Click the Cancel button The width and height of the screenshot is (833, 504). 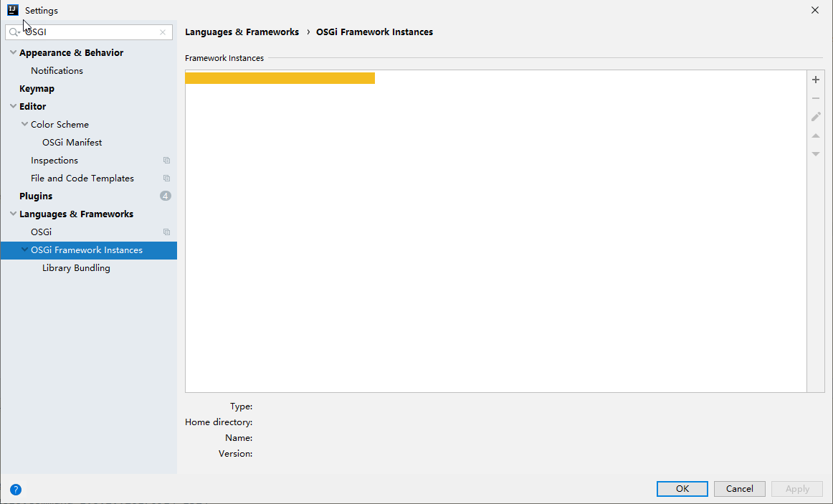pos(740,489)
